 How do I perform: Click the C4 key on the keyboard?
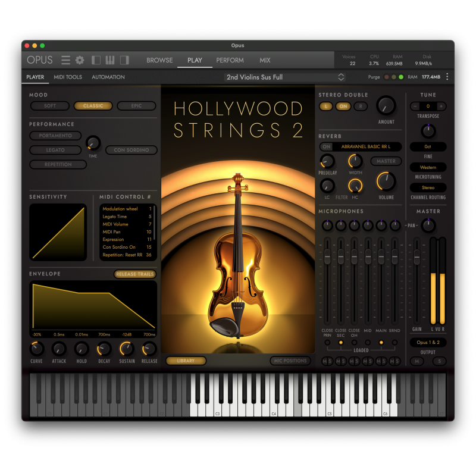pyautogui.click(x=274, y=409)
